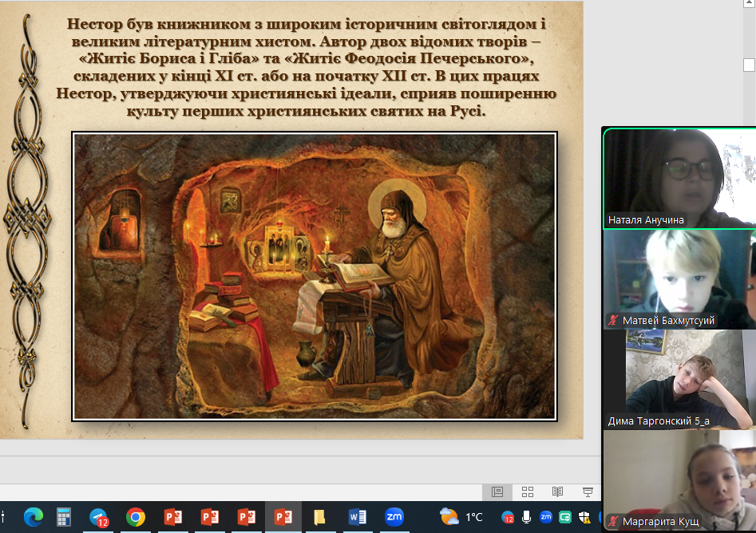Screen dimensions: 756x533
Task: Switch to Reading View in PowerPoint
Action: (557, 492)
